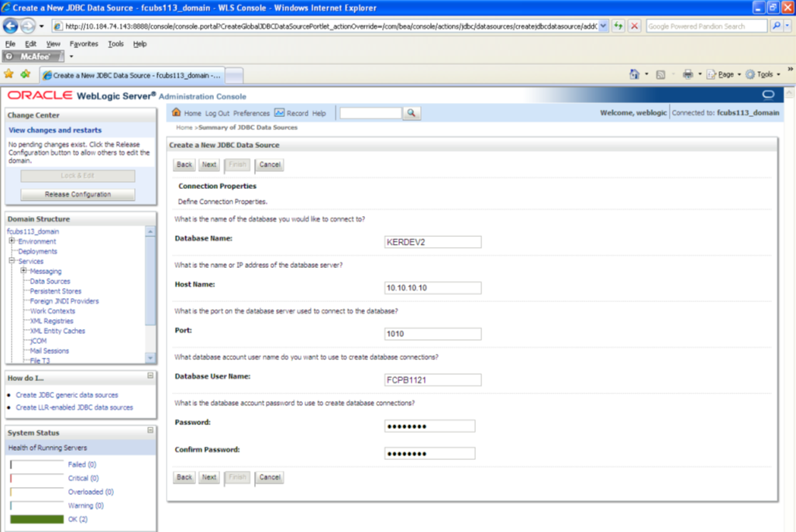Click the console search text box
The height and width of the screenshot is (532, 796).
[370, 113]
